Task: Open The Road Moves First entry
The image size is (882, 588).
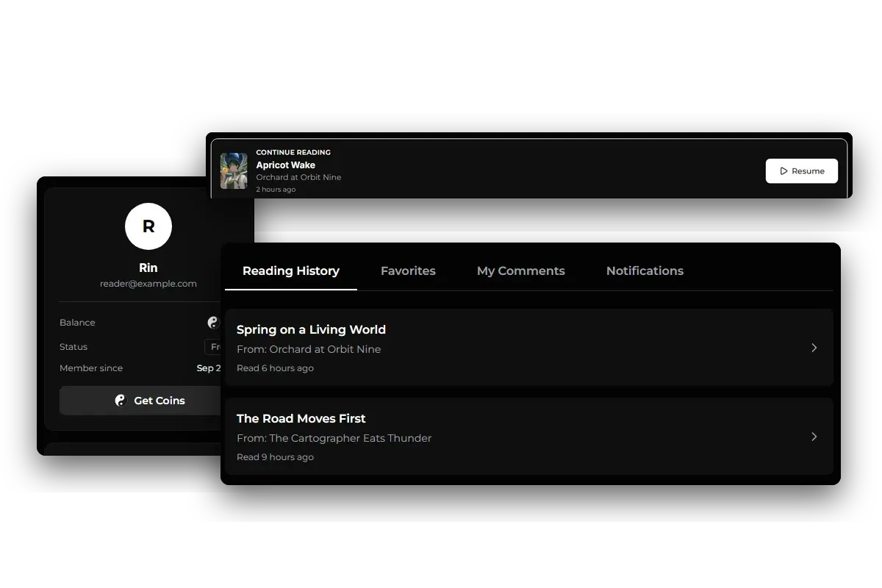Action: [x=529, y=437]
